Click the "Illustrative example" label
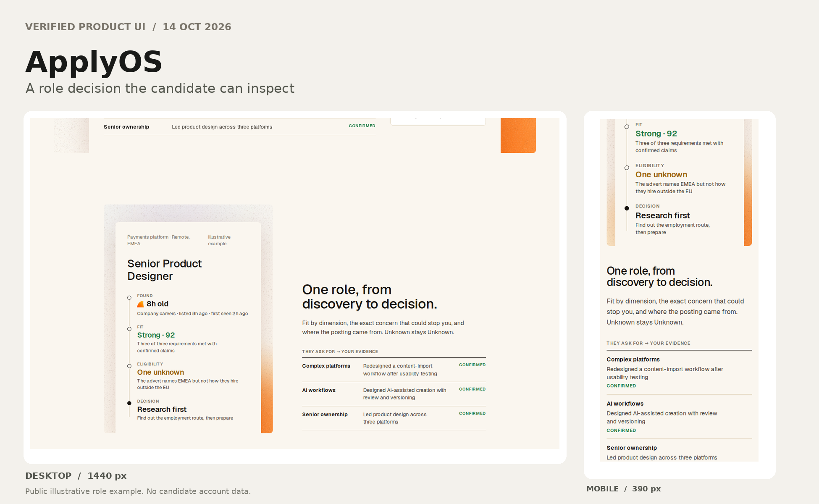Screen dimensions: 819x504 tap(219, 240)
